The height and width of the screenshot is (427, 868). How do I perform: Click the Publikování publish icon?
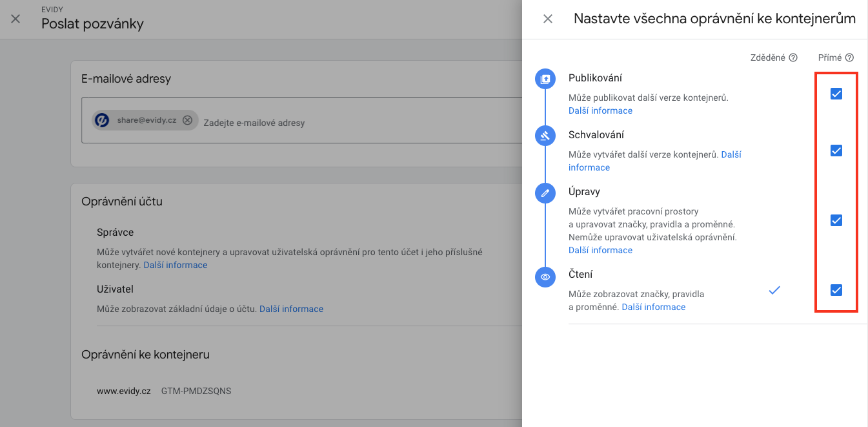click(545, 79)
